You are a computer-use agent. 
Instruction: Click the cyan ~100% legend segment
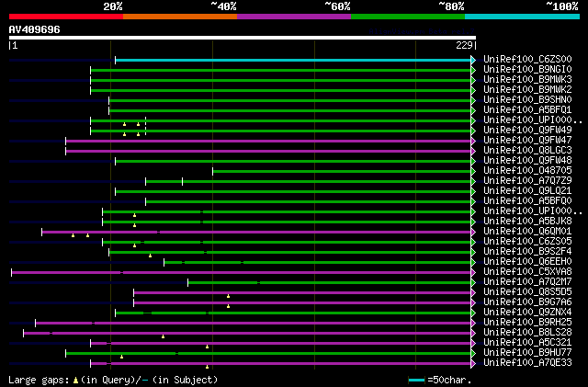coord(523,17)
